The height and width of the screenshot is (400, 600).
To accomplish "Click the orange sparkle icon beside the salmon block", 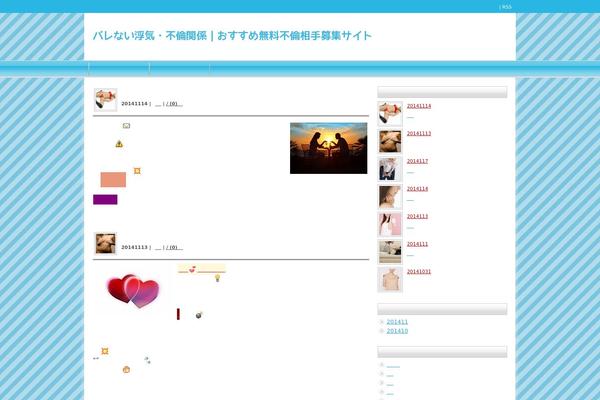I will click(137, 171).
